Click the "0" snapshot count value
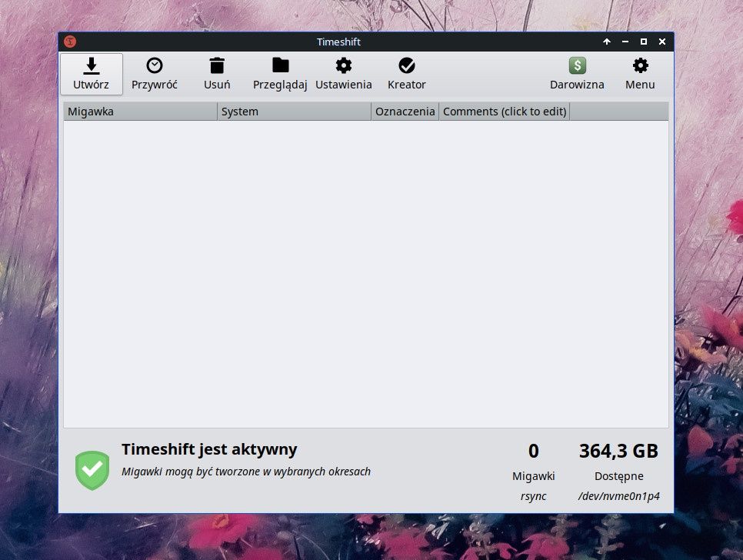 click(x=534, y=451)
